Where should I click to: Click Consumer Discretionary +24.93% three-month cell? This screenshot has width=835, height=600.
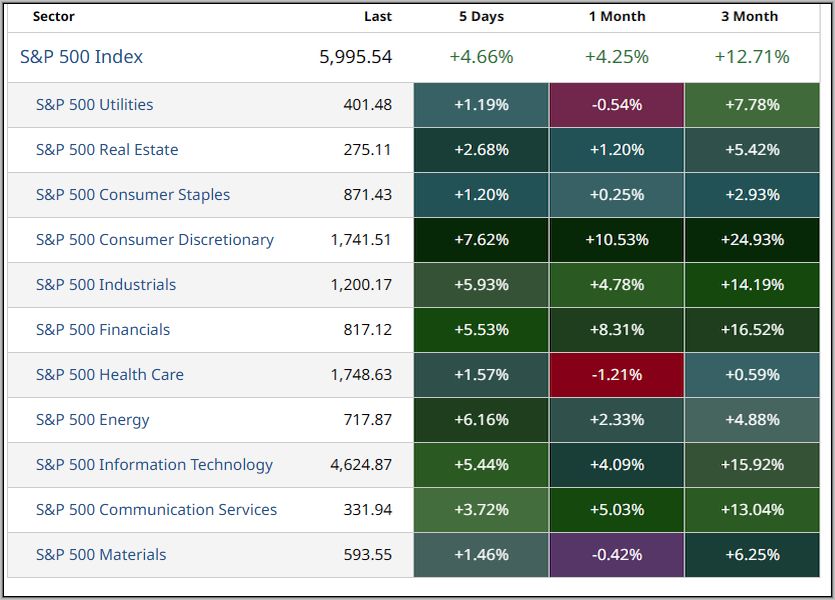pyautogui.click(x=752, y=240)
